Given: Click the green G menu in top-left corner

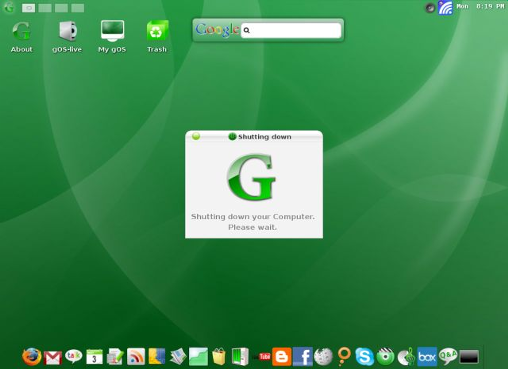Looking at the screenshot, I should pos(9,7).
